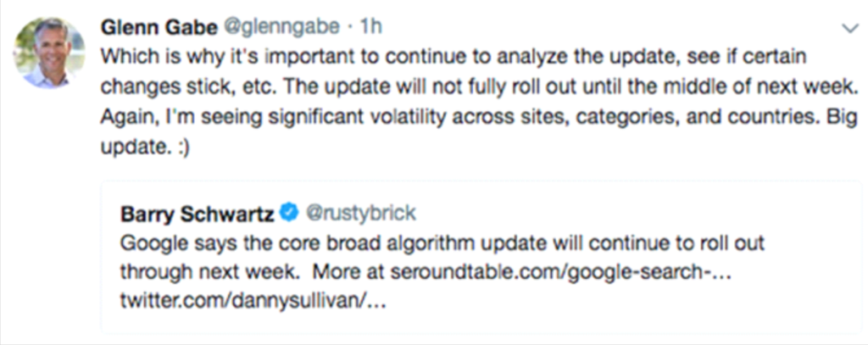The image size is (868, 345).
Task: Click Glenn Gabe's profile photo
Action: 49,53
